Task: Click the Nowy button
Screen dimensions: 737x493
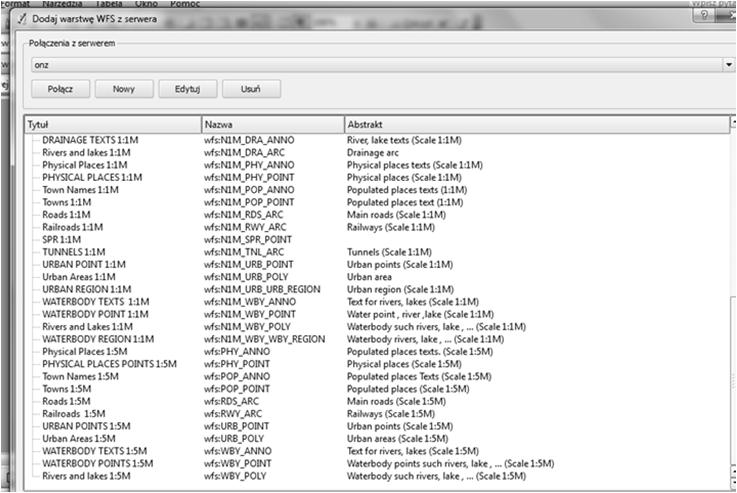Action: pos(124,89)
